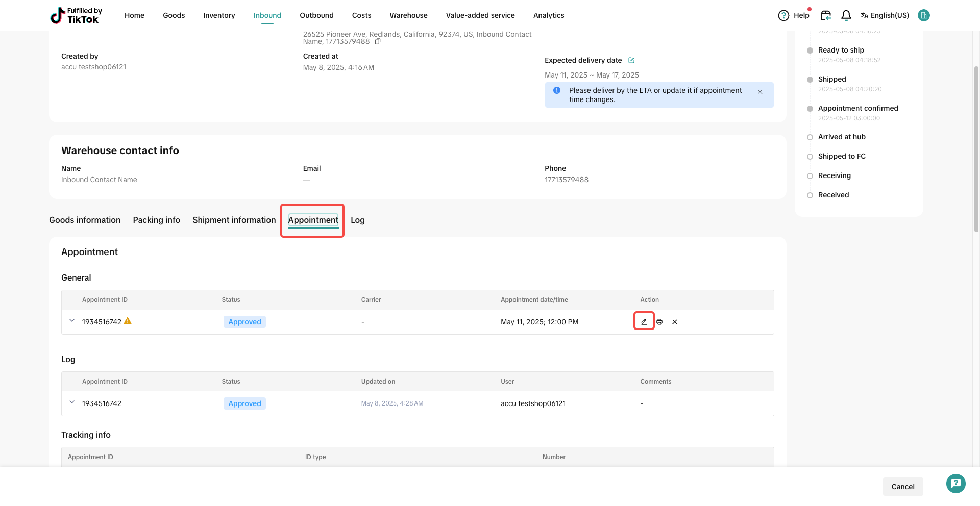Viewport: 980px width, 506px height.
Task: Open the Help center icon
Action: pos(783,15)
